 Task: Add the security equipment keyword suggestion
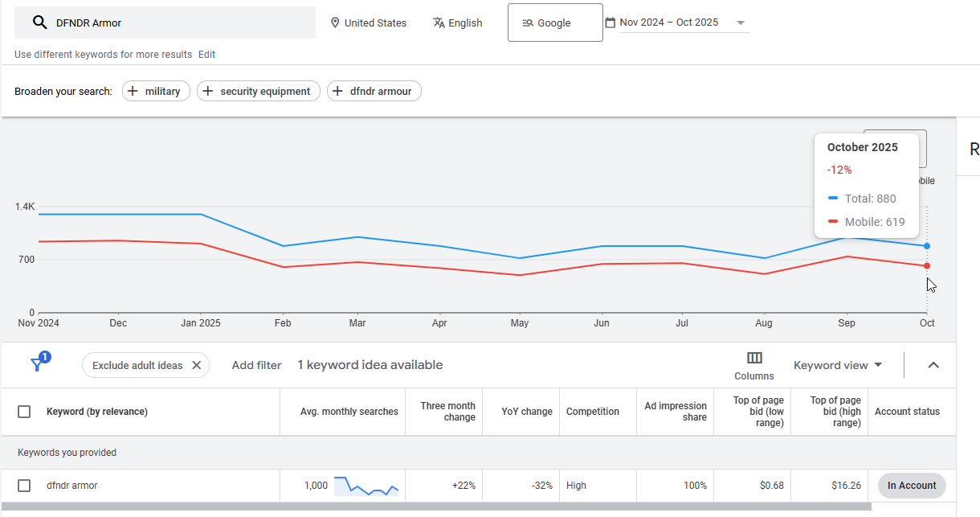click(x=258, y=92)
